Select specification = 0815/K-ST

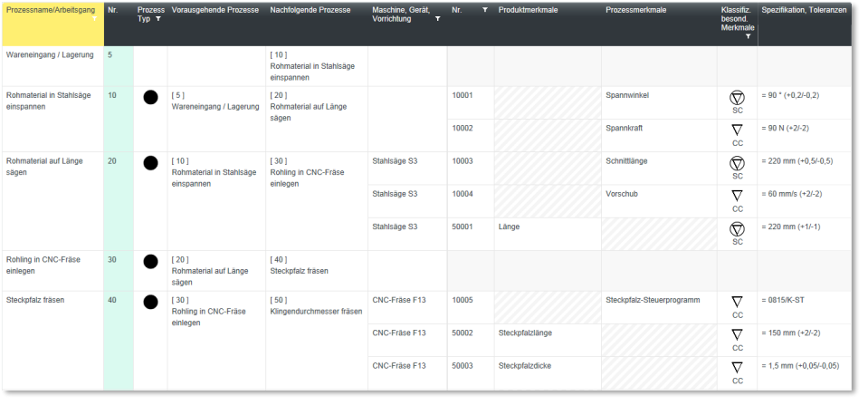click(x=783, y=300)
